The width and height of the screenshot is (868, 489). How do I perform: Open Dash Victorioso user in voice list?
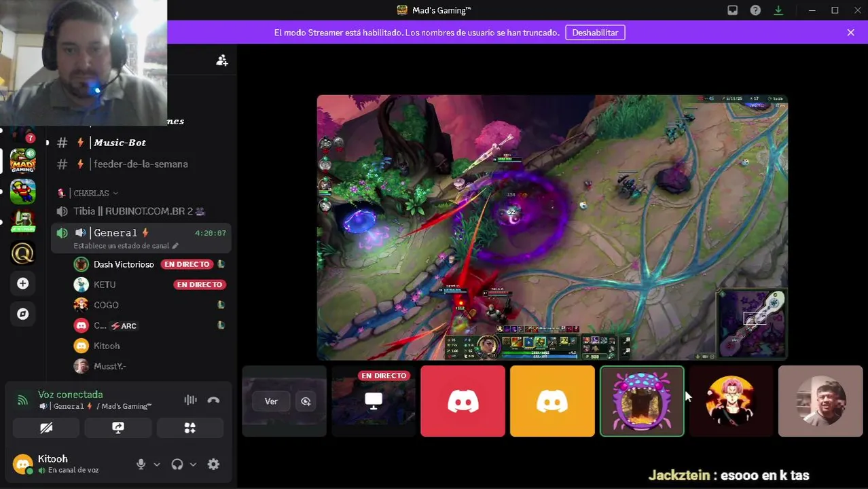pyautogui.click(x=124, y=264)
